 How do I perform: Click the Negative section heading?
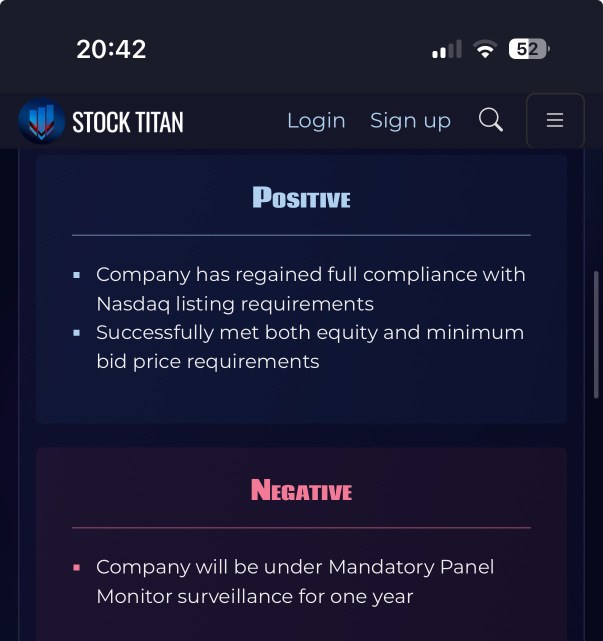coord(301,490)
